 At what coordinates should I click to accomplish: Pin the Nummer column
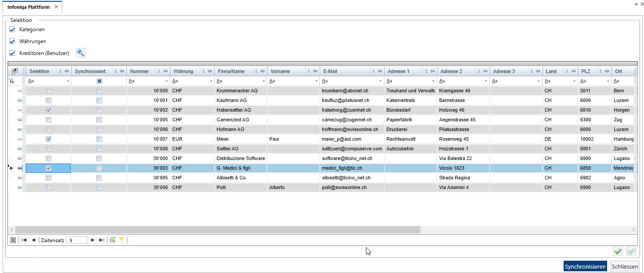coord(165,71)
